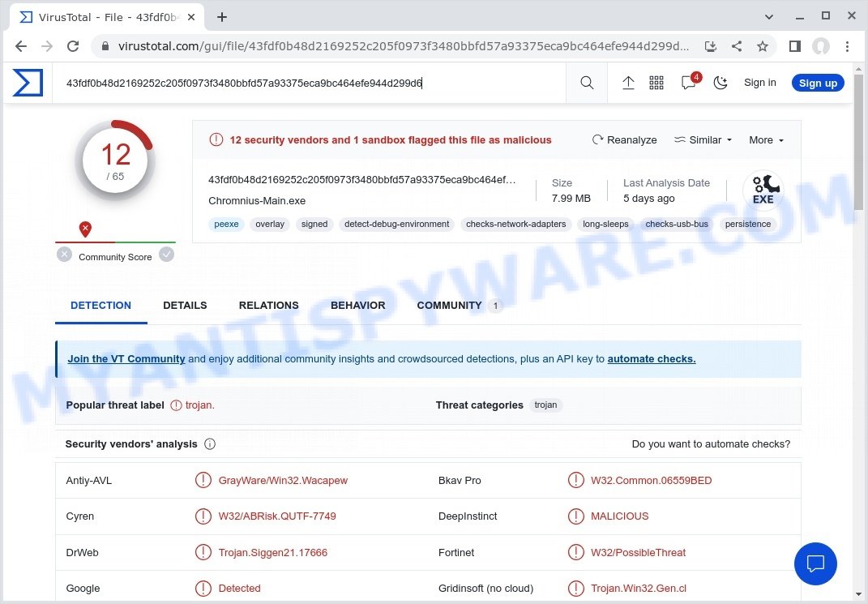868x604 pixels.
Task: Click the Chromnius-Main.exe file name
Action: 257,201
